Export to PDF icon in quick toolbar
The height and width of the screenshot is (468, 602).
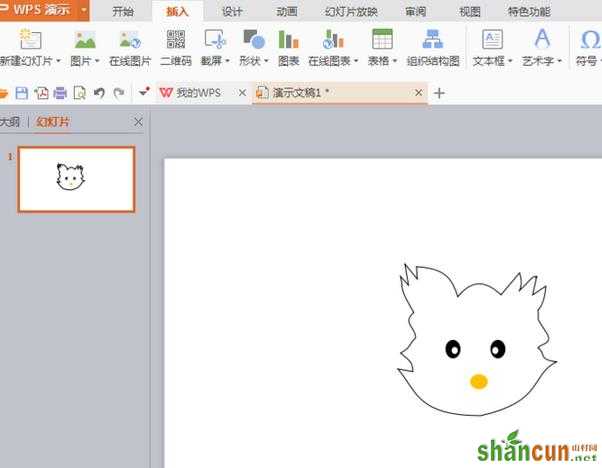coord(41,93)
